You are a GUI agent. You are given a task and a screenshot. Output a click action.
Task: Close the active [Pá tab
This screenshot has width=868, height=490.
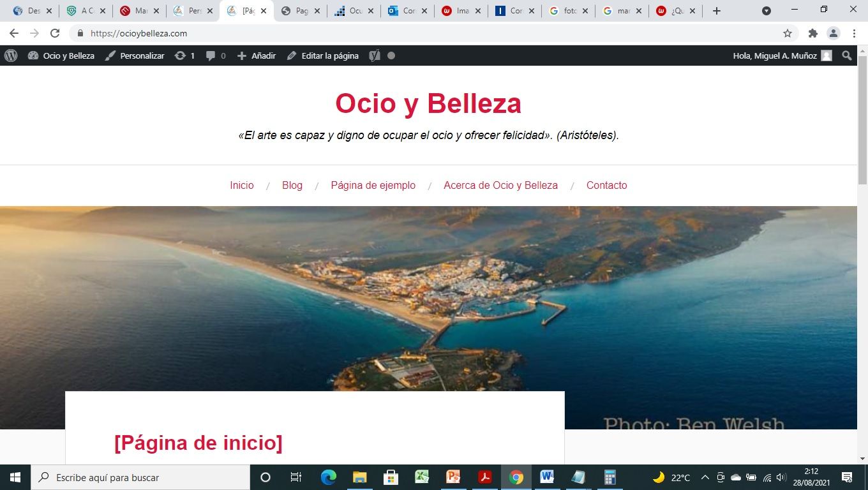click(264, 11)
